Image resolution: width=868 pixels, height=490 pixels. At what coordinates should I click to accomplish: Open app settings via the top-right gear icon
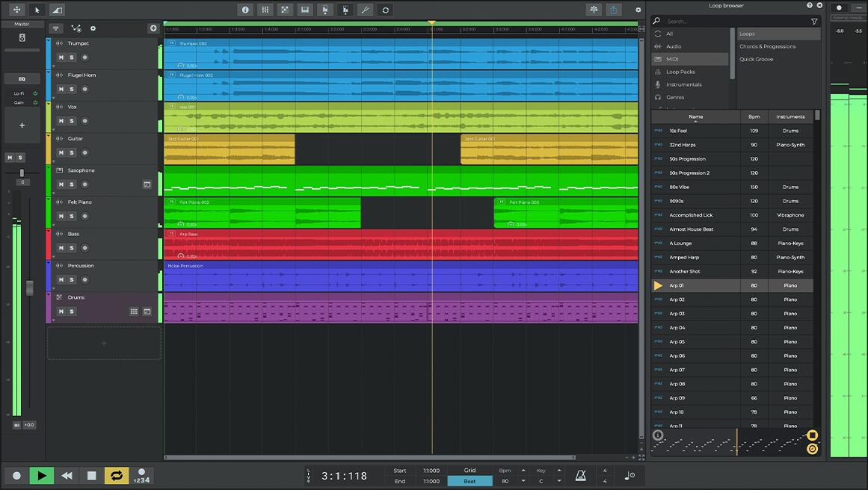click(x=638, y=9)
